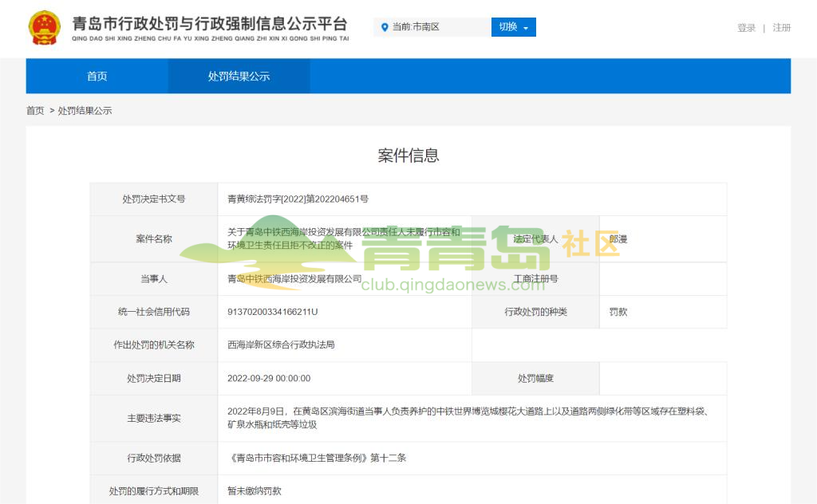Click the payment status 暂未缴纳罚款
817x504 pixels.
[x=255, y=491]
